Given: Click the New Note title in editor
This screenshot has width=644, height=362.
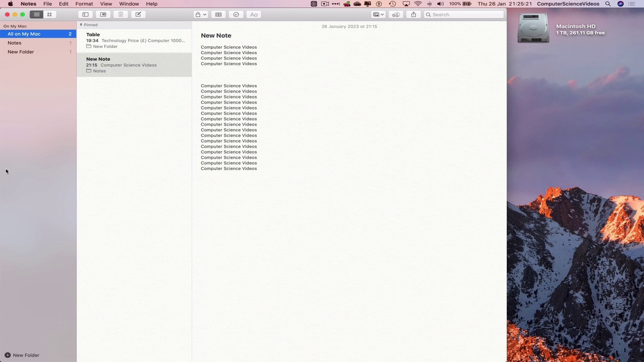Looking at the screenshot, I should (x=216, y=36).
